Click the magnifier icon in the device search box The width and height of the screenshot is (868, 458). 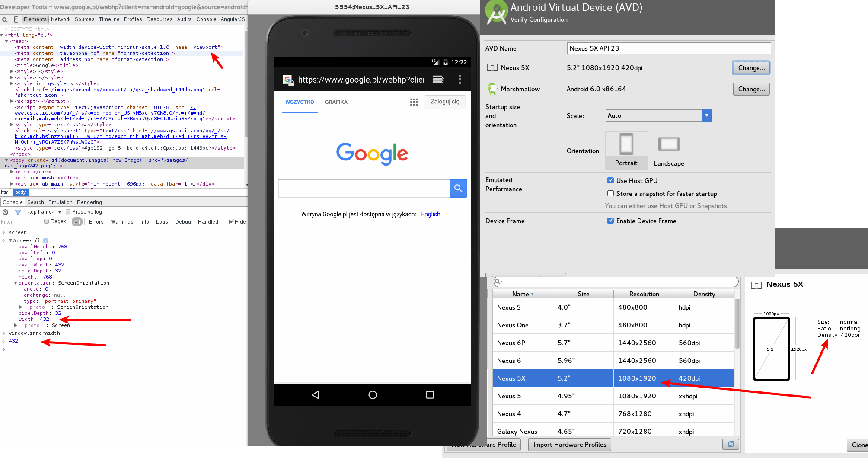[x=498, y=282]
